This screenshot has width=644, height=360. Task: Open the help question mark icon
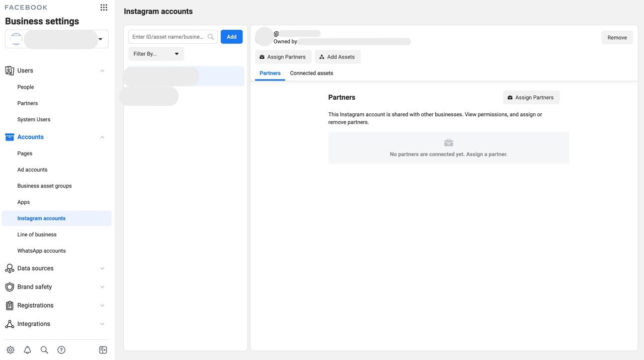(x=61, y=350)
